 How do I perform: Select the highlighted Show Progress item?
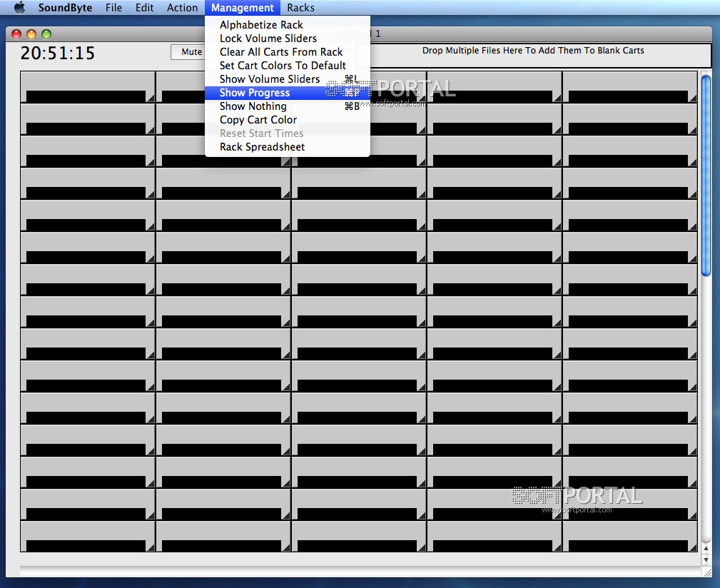point(288,93)
